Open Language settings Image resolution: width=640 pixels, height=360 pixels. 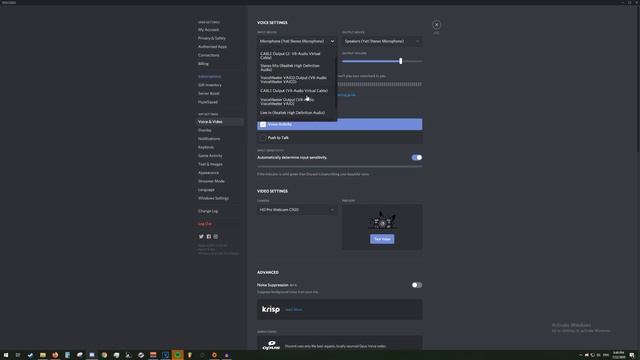[x=206, y=190]
